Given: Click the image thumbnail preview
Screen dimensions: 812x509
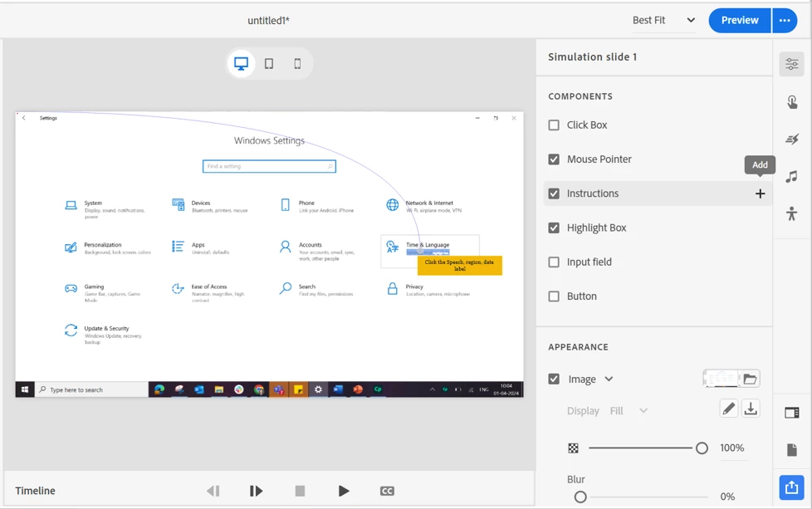Looking at the screenshot, I should coord(721,379).
